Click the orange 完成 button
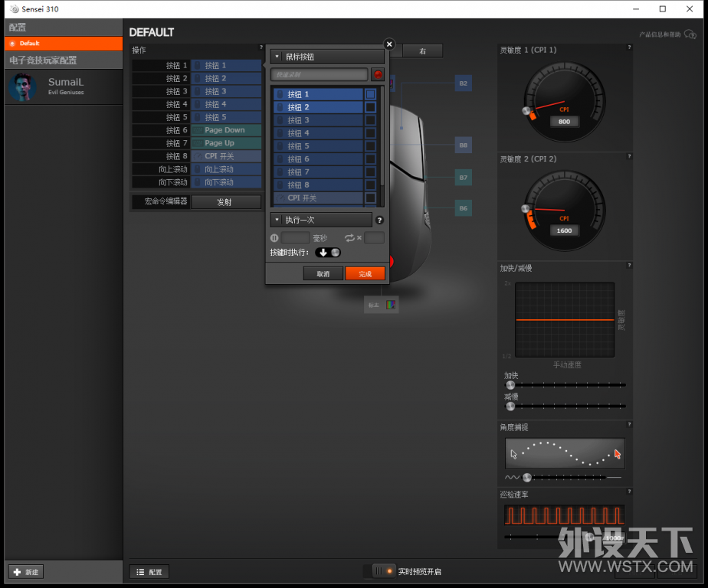The width and height of the screenshot is (708, 588). click(365, 274)
